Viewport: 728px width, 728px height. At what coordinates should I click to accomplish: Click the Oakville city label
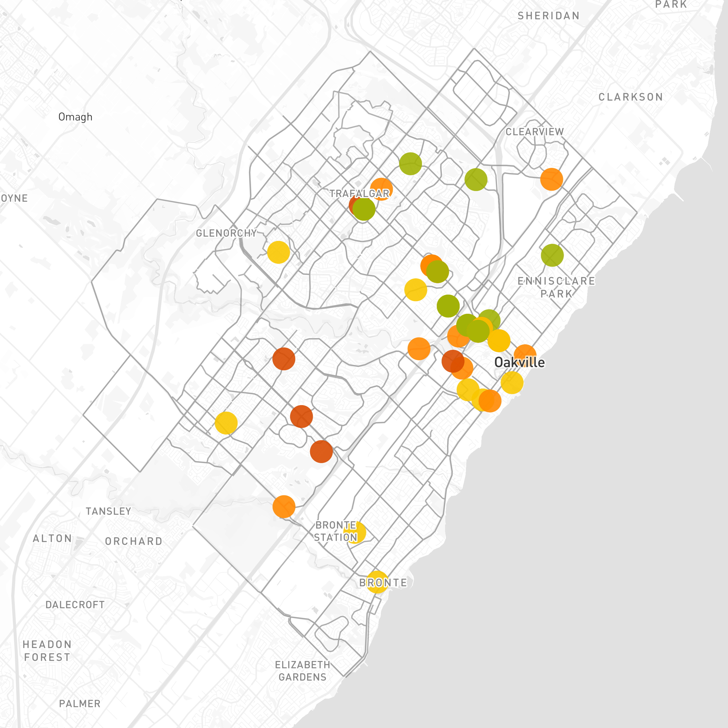click(519, 363)
